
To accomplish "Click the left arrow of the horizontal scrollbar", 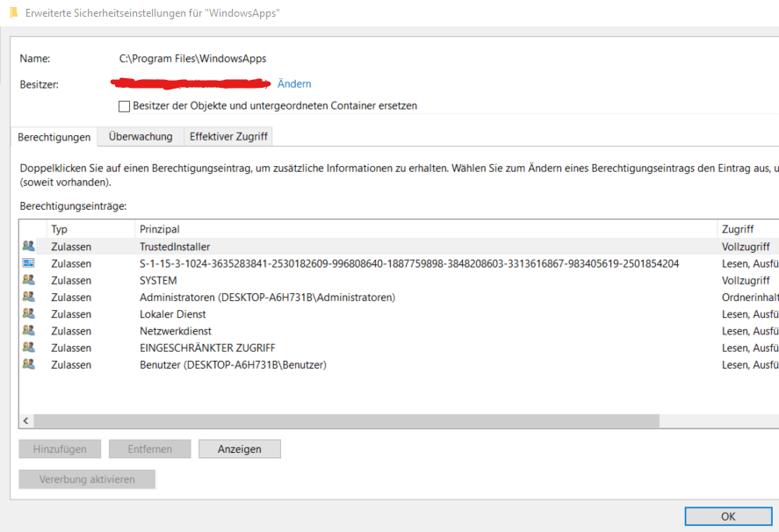I will (x=25, y=421).
